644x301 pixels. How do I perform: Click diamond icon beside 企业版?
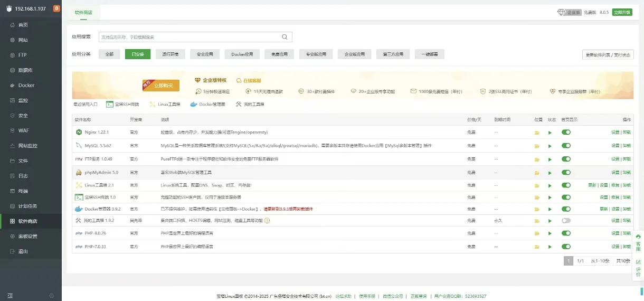tap(561, 12)
